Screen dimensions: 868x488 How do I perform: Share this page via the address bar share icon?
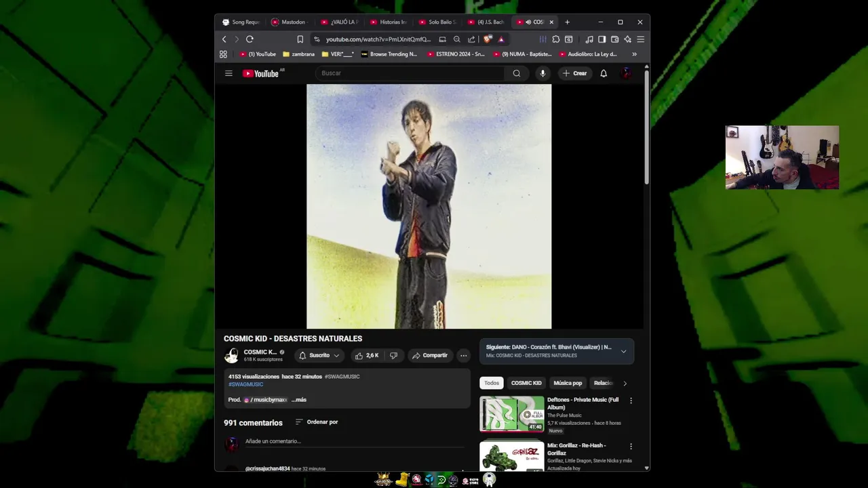pyautogui.click(x=471, y=39)
